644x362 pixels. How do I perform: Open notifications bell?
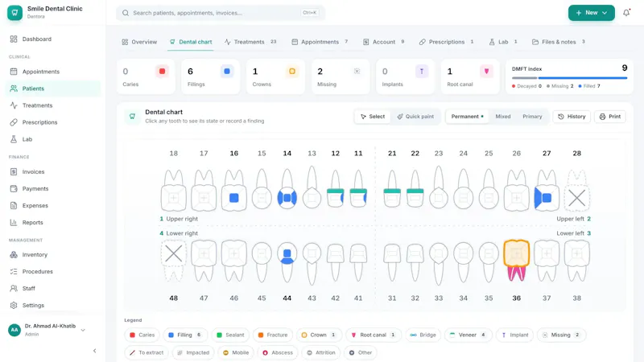point(626,13)
